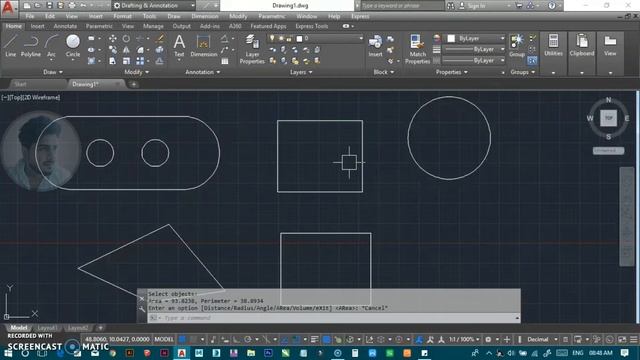Image resolution: width=640 pixels, height=360 pixels.
Task: Click the ByLayer object color swatch
Action: pyautogui.click(x=451, y=38)
